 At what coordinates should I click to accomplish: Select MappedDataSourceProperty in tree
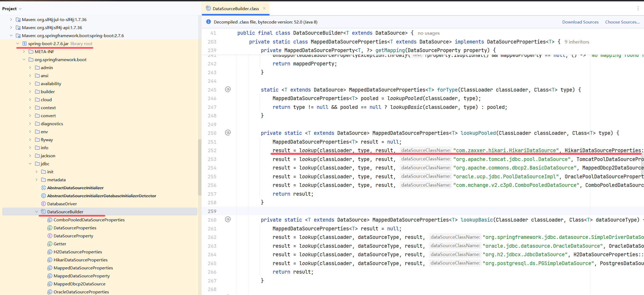(82, 276)
